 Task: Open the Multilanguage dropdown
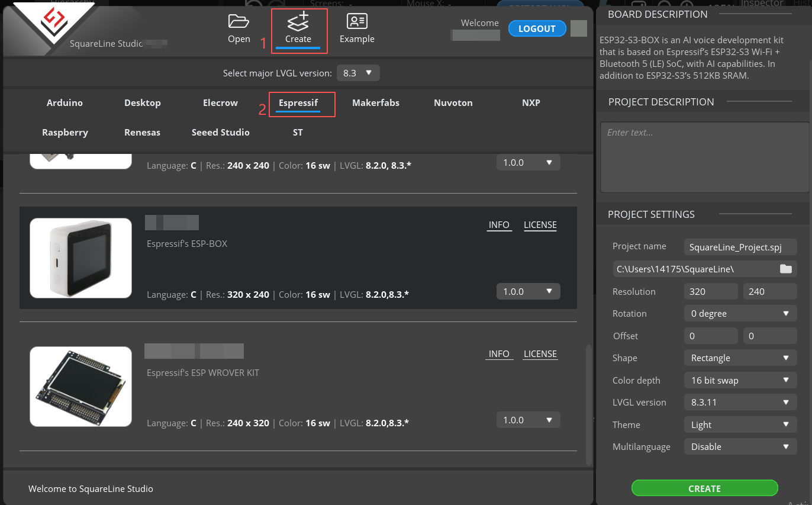point(740,446)
